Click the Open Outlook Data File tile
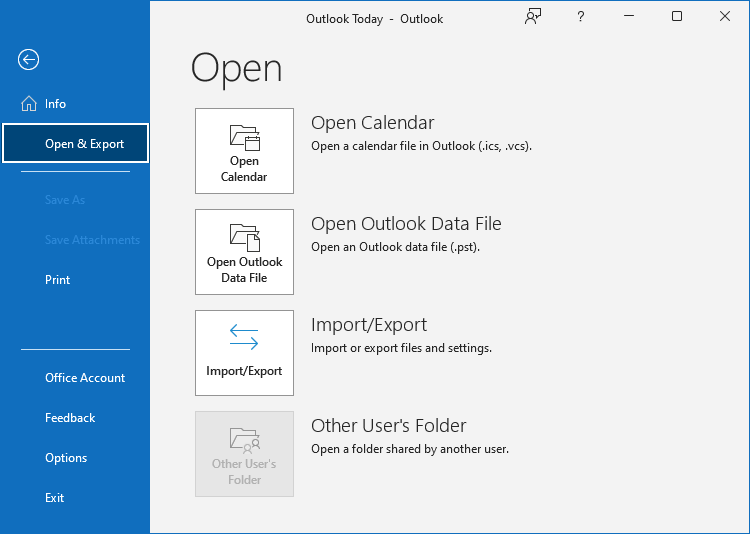Screen dimensions: 750x534 244,252
